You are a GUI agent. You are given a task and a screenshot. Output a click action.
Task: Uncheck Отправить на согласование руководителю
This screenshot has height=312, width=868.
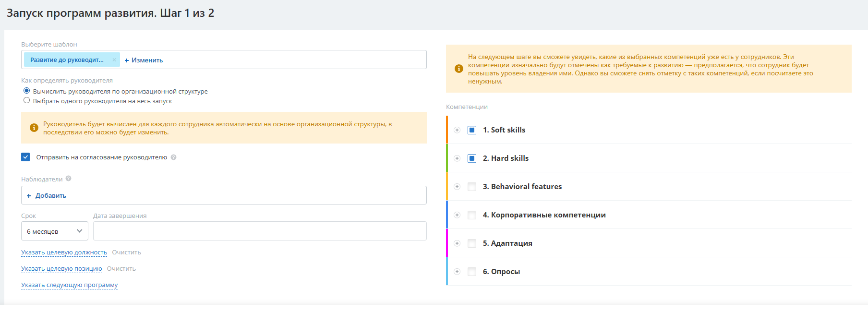[25, 157]
